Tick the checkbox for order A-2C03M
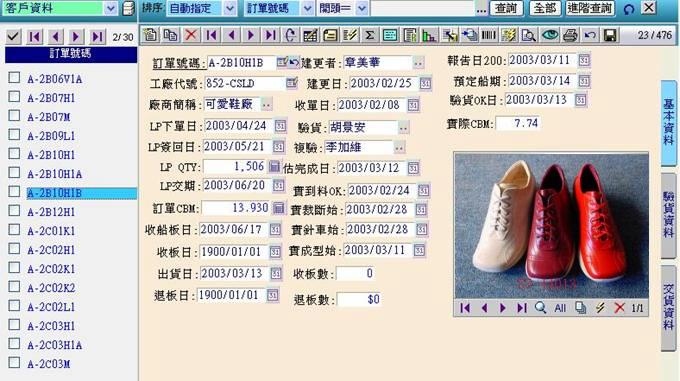The height and width of the screenshot is (381, 680). point(14,362)
